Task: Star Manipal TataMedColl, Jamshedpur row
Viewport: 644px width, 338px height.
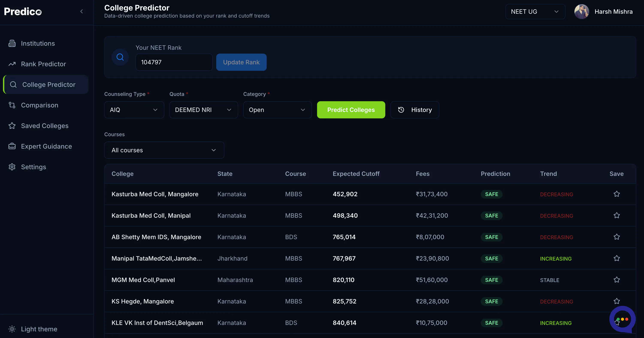Action: (617, 258)
